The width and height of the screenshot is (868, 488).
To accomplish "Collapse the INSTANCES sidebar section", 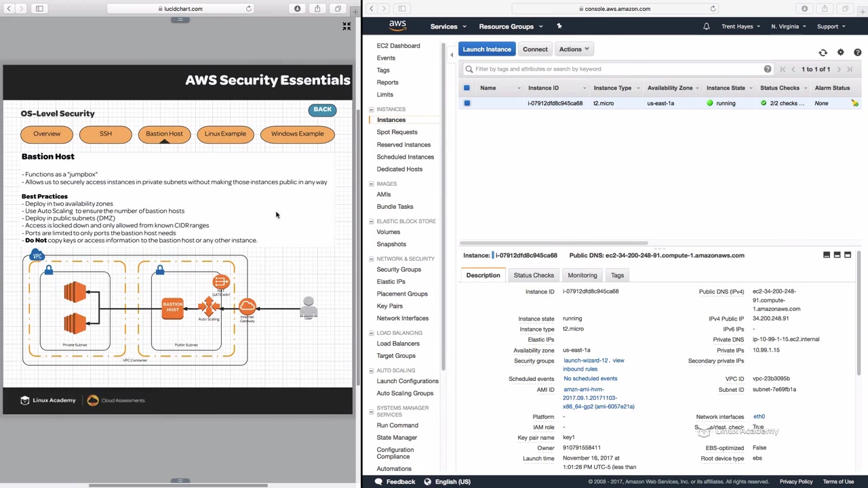I will coord(371,109).
